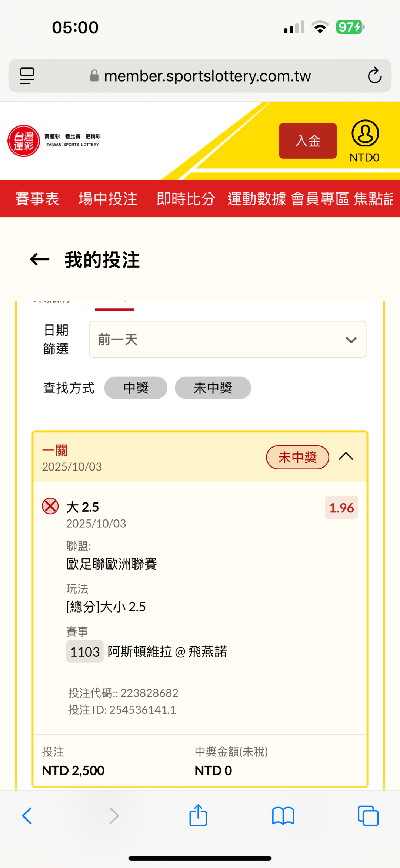Tap the Safari share icon
Viewport: 400px width, 868px height.
[198, 816]
